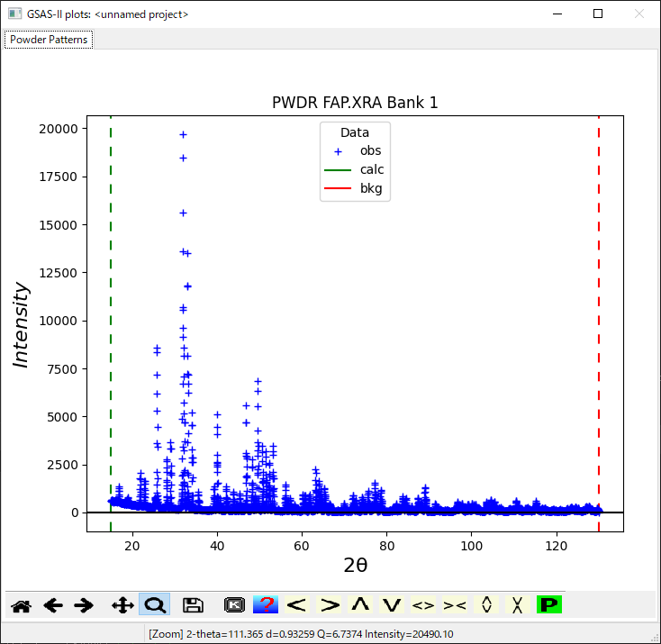
Task: Expand X axis with '<>' button
Action: [x=423, y=605]
